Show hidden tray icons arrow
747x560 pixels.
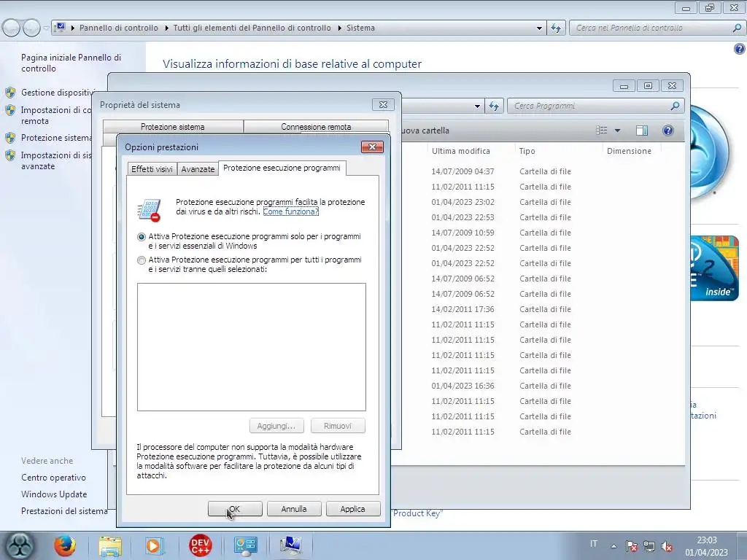[x=614, y=546]
